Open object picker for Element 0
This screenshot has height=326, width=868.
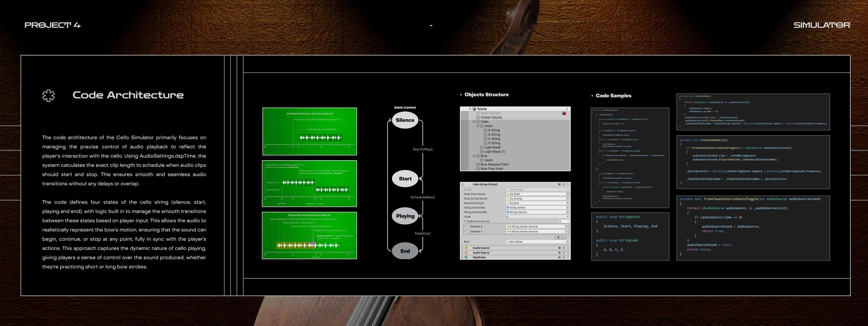coord(566,226)
